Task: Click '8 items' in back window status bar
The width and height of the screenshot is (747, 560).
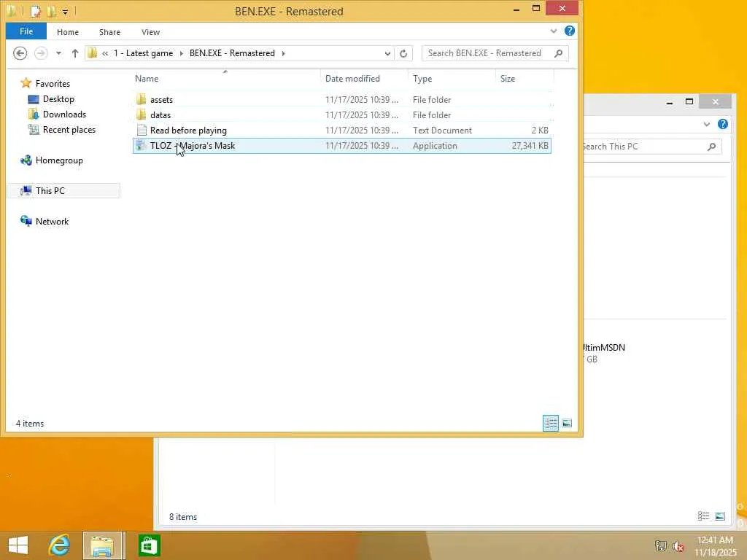Action: tap(183, 517)
